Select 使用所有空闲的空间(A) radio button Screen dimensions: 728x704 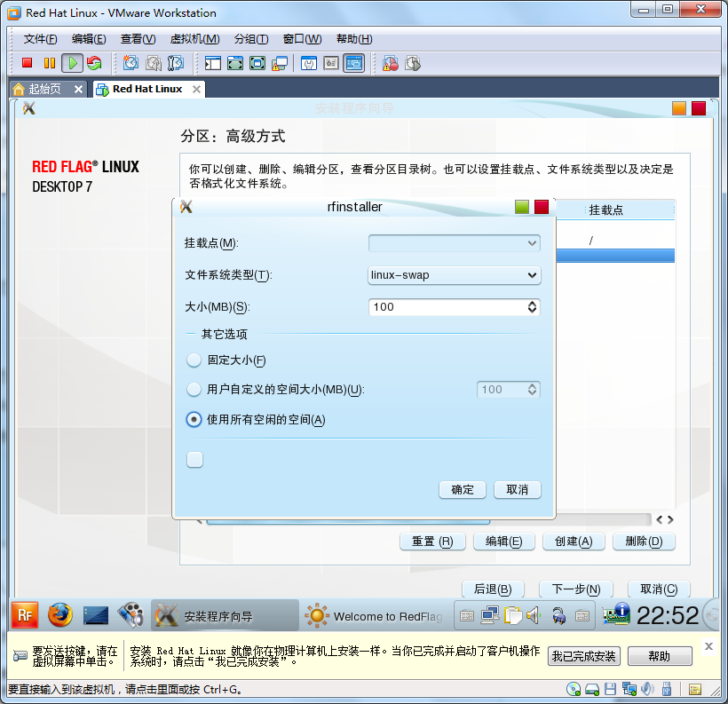pyautogui.click(x=194, y=419)
